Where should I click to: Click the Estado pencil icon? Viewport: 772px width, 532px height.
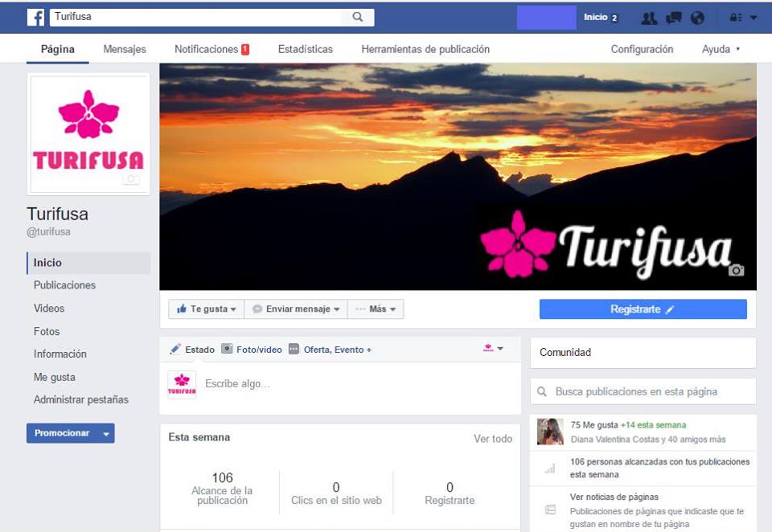[x=175, y=350]
